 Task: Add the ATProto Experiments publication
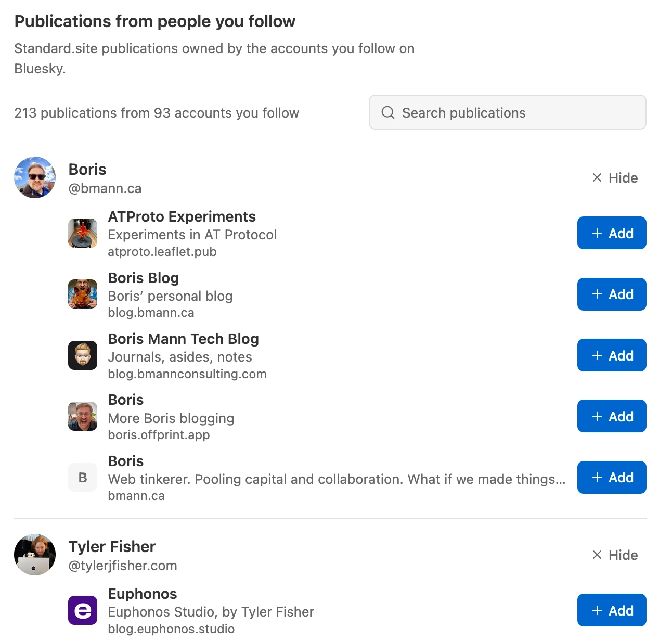(612, 233)
